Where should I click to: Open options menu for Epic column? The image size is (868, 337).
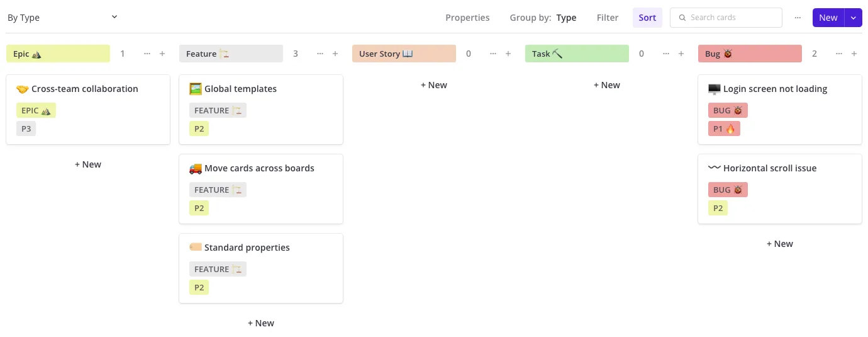point(147,54)
